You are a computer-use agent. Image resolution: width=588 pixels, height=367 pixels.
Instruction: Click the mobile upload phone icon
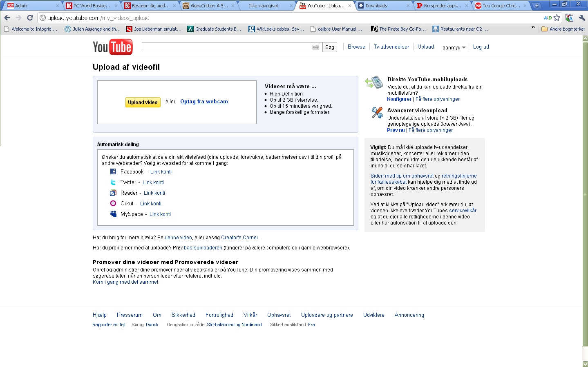point(374,83)
